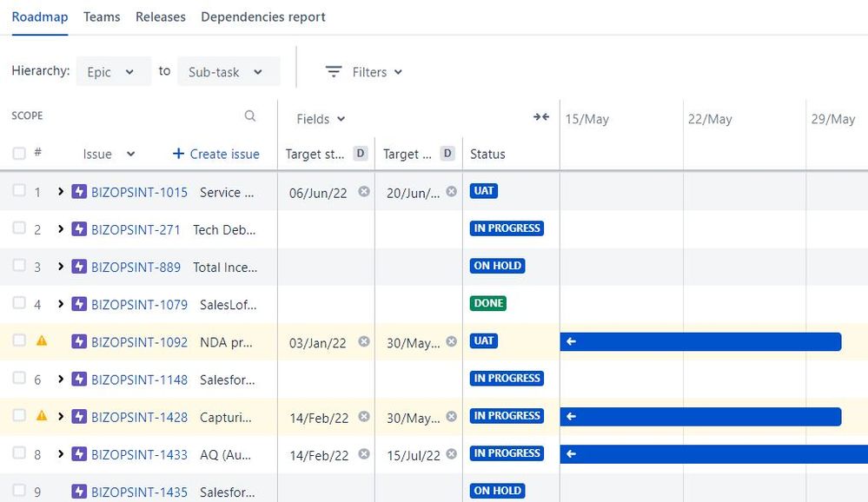The height and width of the screenshot is (502, 868).
Task: Click the Filters lines icon
Action: pos(334,71)
